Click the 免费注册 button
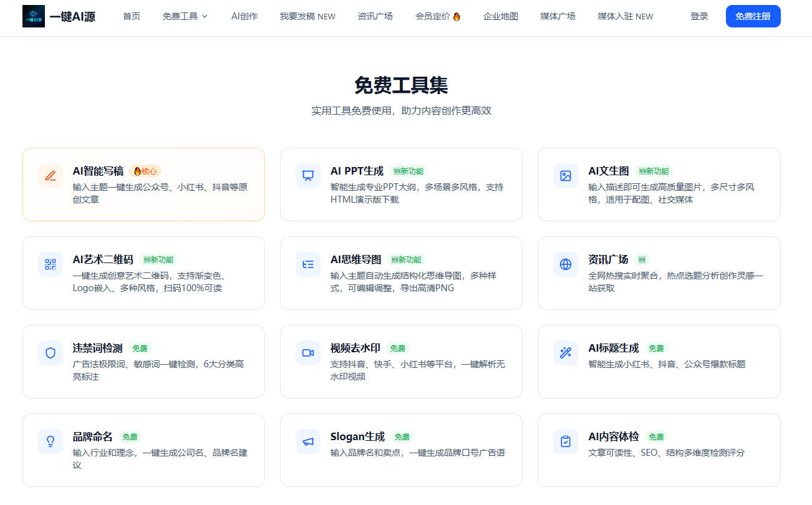 (x=753, y=16)
